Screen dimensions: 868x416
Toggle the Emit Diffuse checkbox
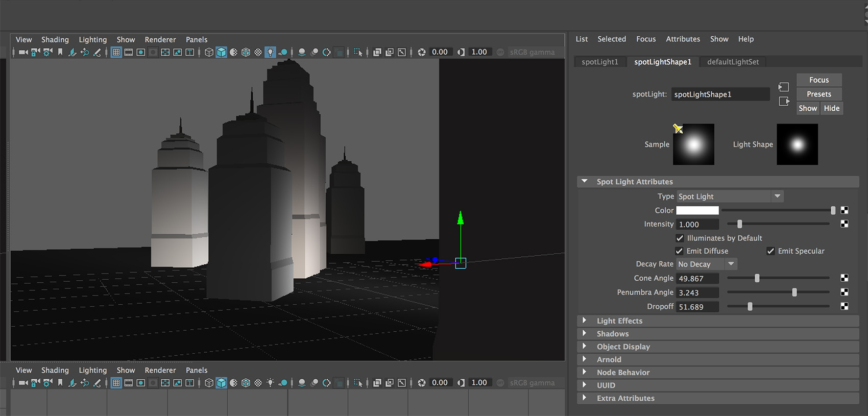point(679,251)
